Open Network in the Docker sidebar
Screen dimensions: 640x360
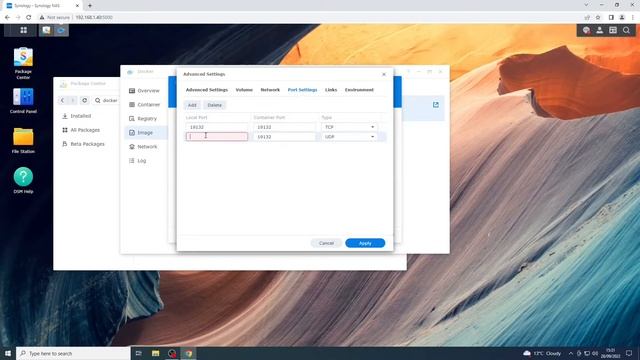click(x=144, y=147)
